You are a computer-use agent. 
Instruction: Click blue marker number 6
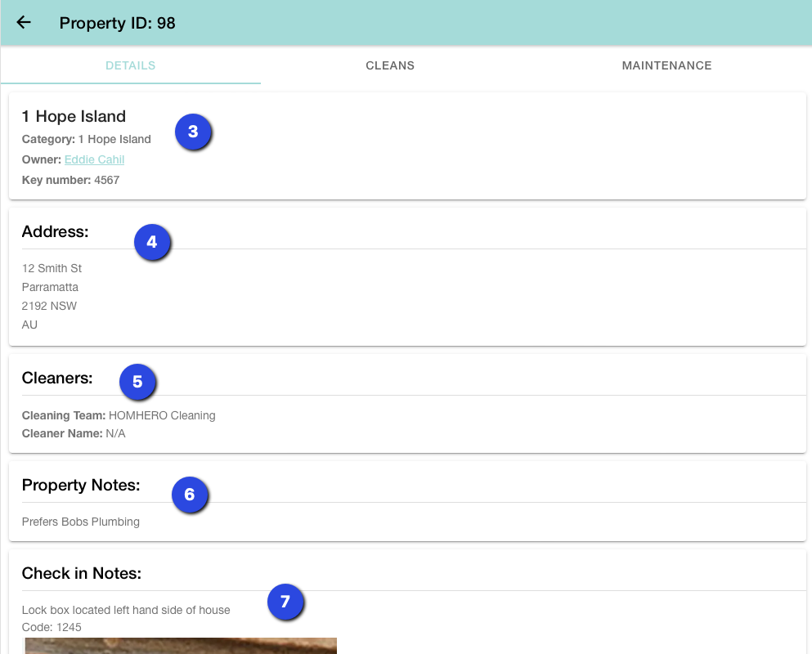(190, 495)
